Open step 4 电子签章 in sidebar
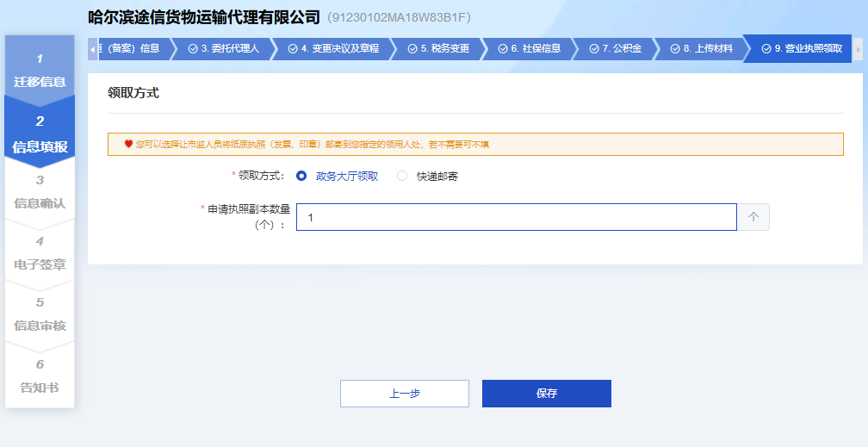This screenshot has width=868, height=447. click(40, 253)
